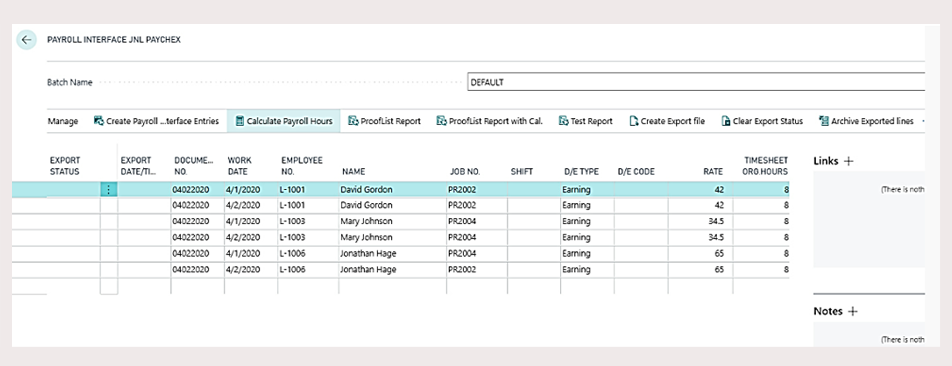
Task: Click the Employee No. column header
Action: click(302, 166)
